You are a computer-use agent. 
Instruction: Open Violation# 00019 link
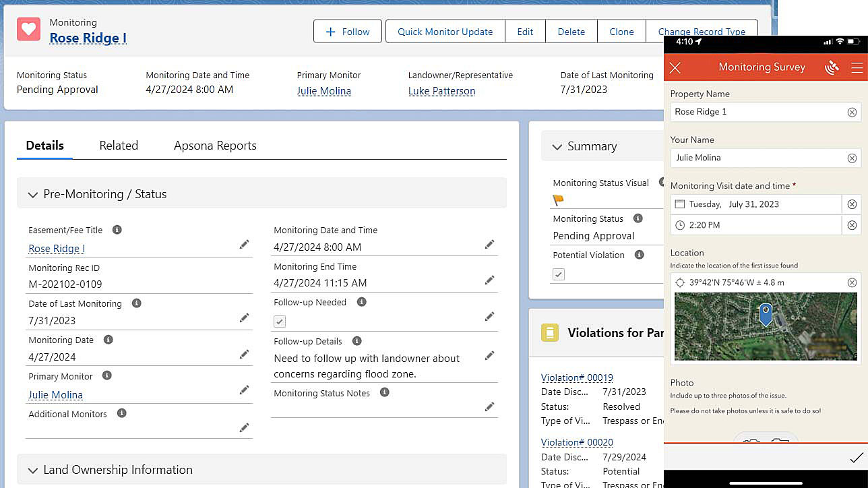(577, 377)
